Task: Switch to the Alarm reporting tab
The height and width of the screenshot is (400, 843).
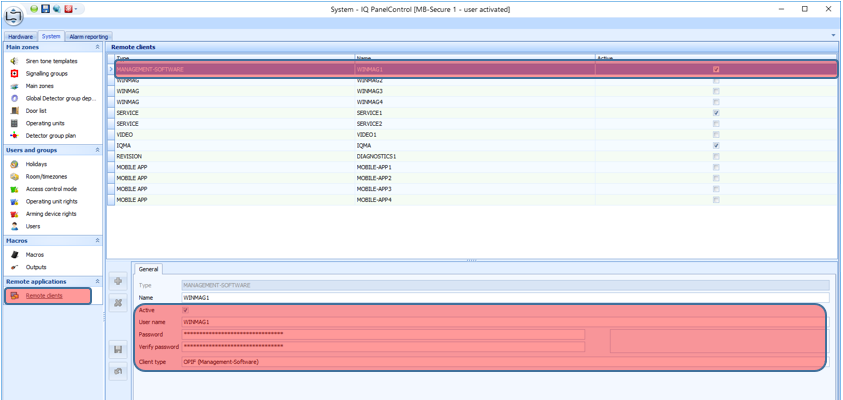Action: 89,37
